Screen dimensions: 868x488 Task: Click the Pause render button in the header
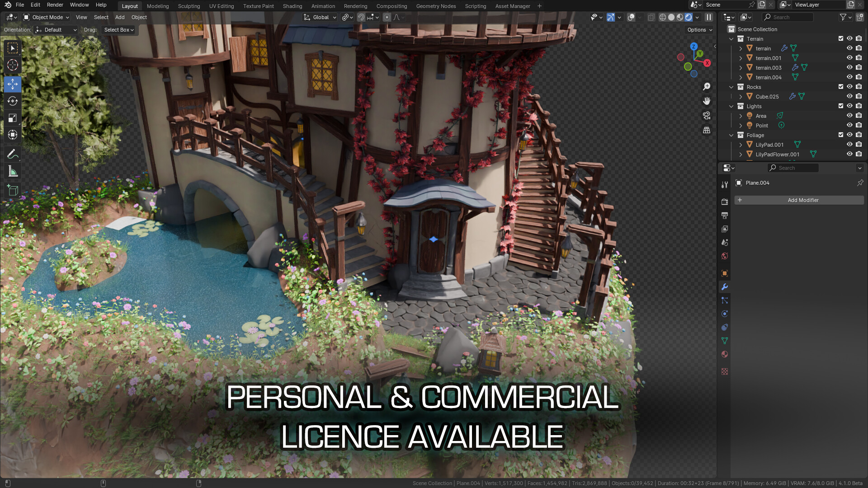[x=708, y=17]
